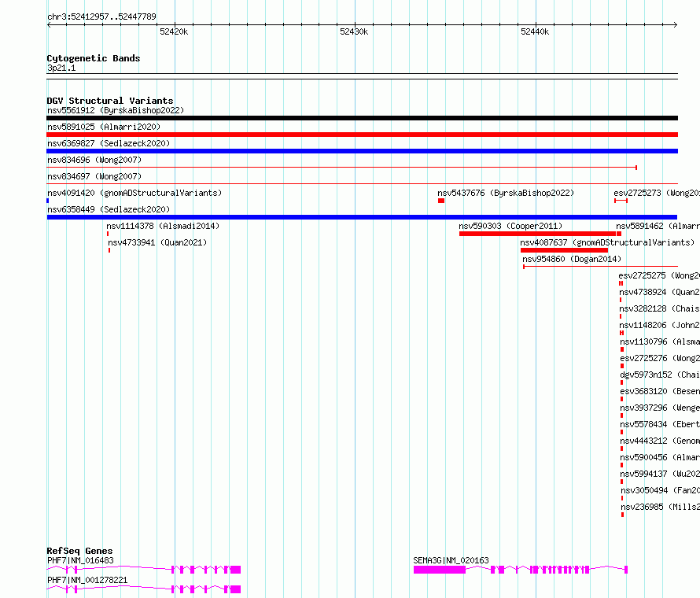
Task: Open nsv3937296 variant label
Action: [660, 408]
